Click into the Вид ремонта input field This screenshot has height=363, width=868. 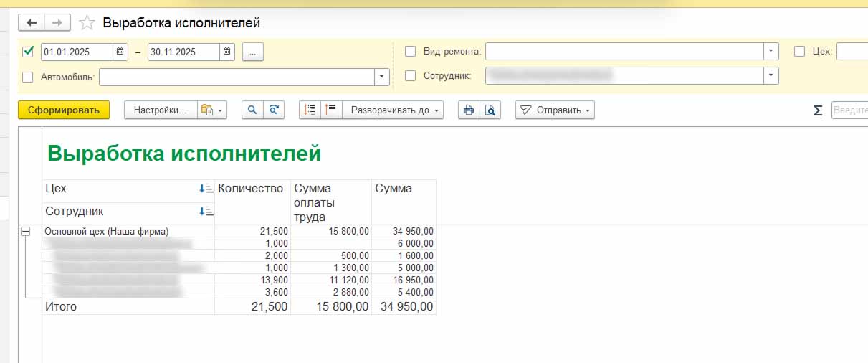(624, 52)
